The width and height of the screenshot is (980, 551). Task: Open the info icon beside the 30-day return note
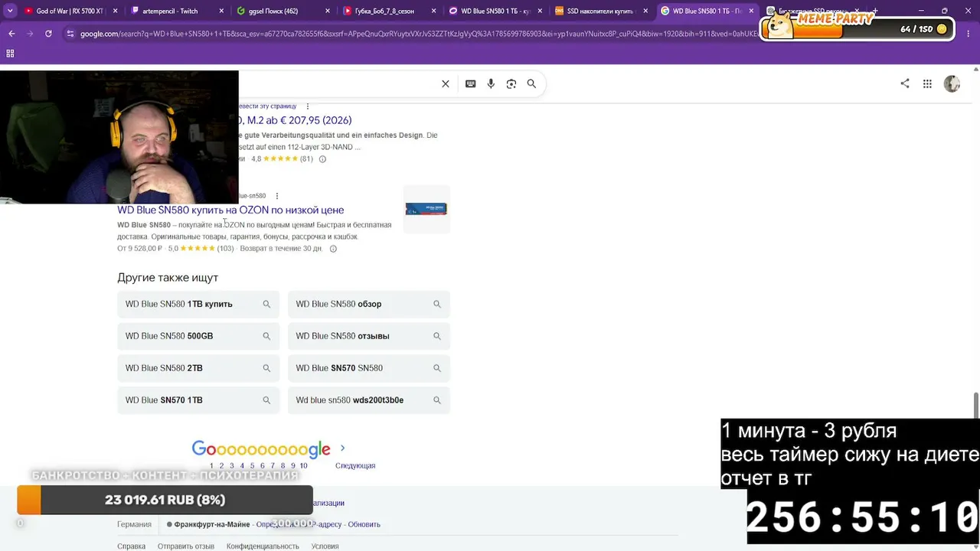point(333,249)
